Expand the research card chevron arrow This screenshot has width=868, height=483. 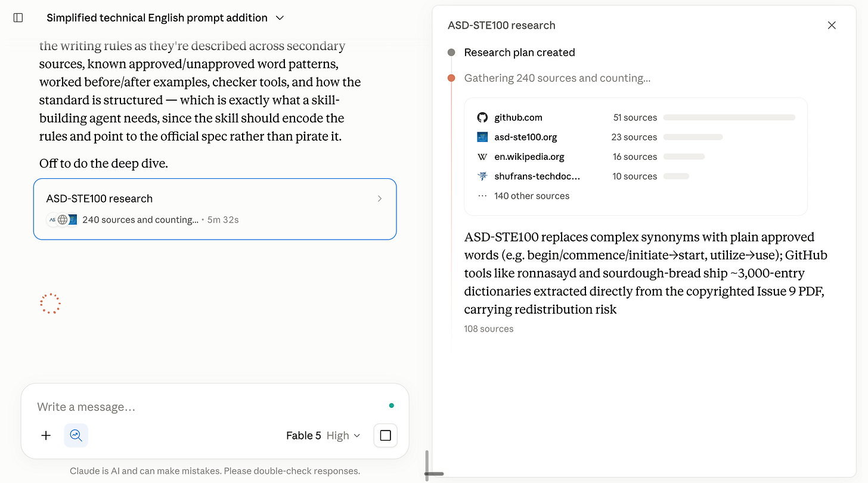click(380, 199)
